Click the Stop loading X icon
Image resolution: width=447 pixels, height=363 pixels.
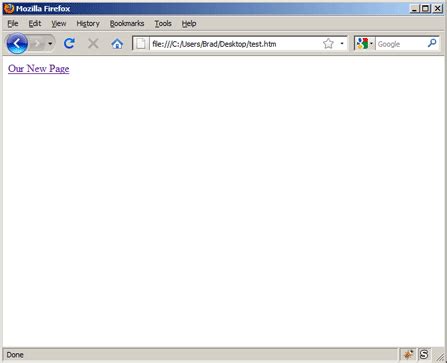pyautogui.click(x=93, y=43)
